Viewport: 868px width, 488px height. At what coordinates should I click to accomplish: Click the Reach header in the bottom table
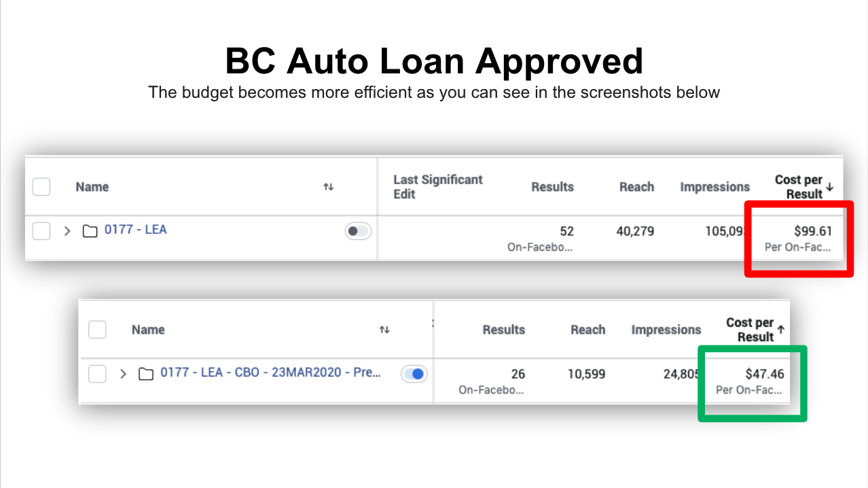(x=587, y=330)
